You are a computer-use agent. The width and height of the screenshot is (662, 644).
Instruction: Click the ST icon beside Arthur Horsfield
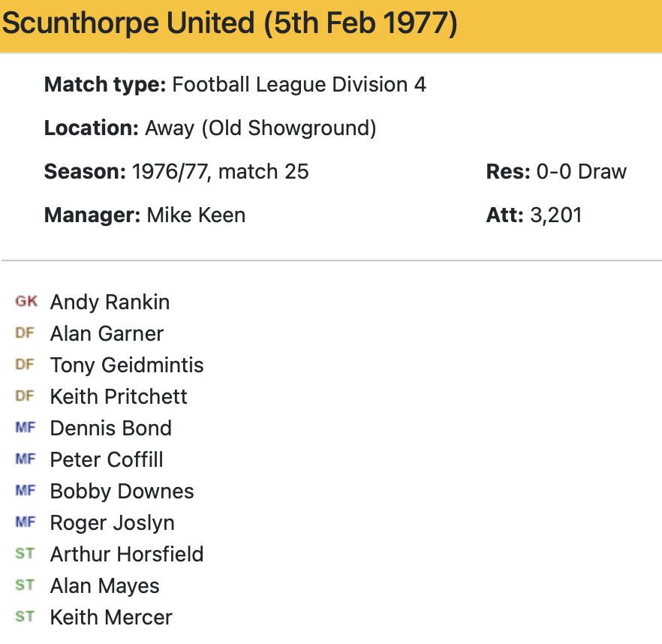coord(25,554)
